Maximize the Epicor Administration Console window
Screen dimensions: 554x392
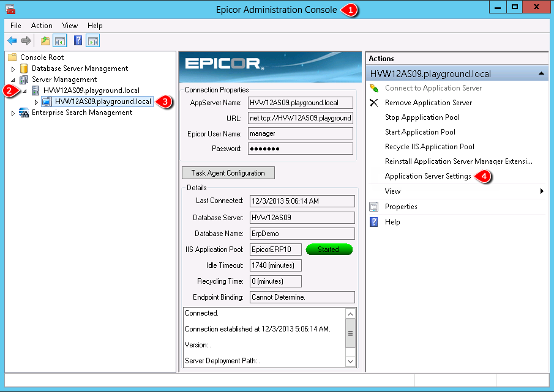515,7
